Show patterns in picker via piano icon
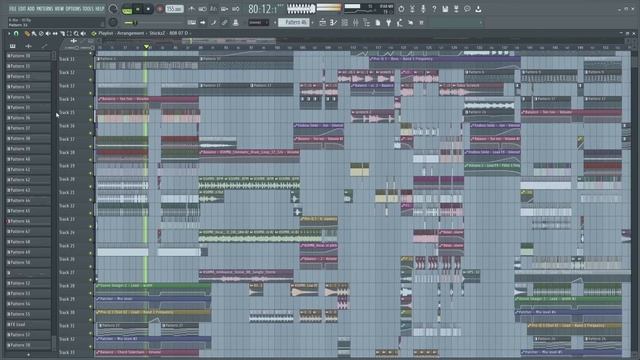 click(13, 46)
